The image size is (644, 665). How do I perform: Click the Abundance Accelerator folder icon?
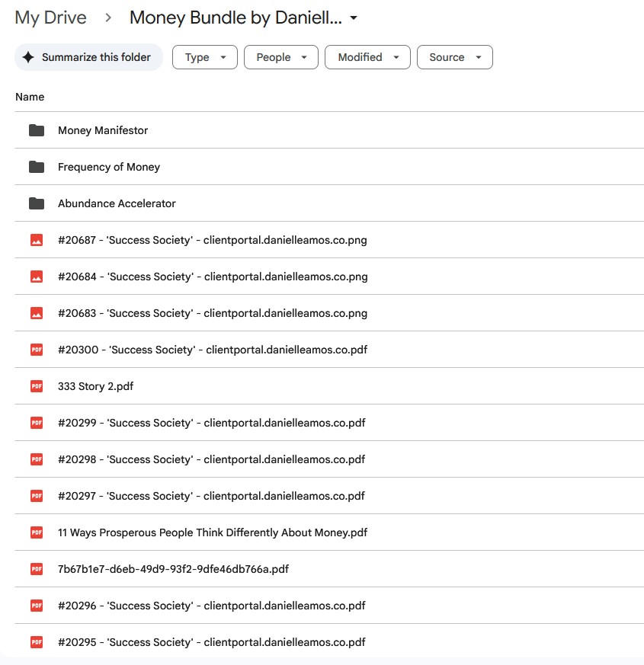pyautogui.click(x=37, y=203)
